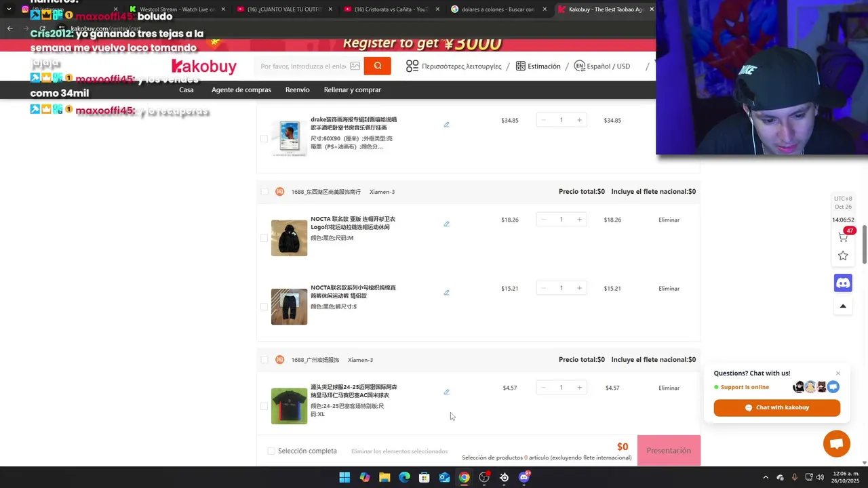Click Eliminar for the NOCTA pants

tap(669, 288)
